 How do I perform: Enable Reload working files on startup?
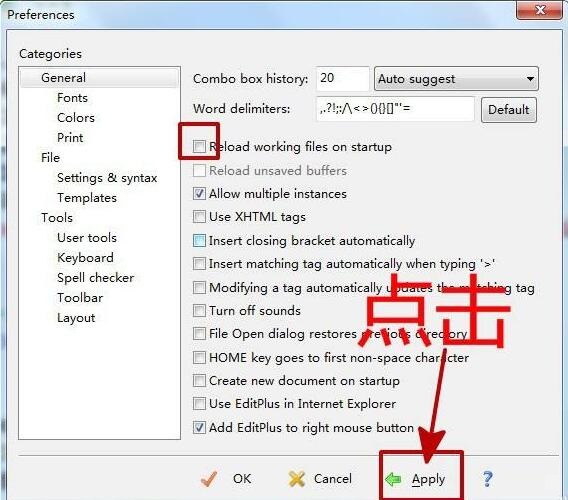tap(199, 146)
